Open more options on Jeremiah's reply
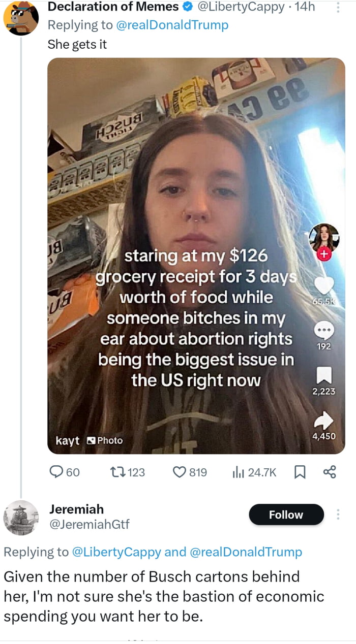 point(338,514)
